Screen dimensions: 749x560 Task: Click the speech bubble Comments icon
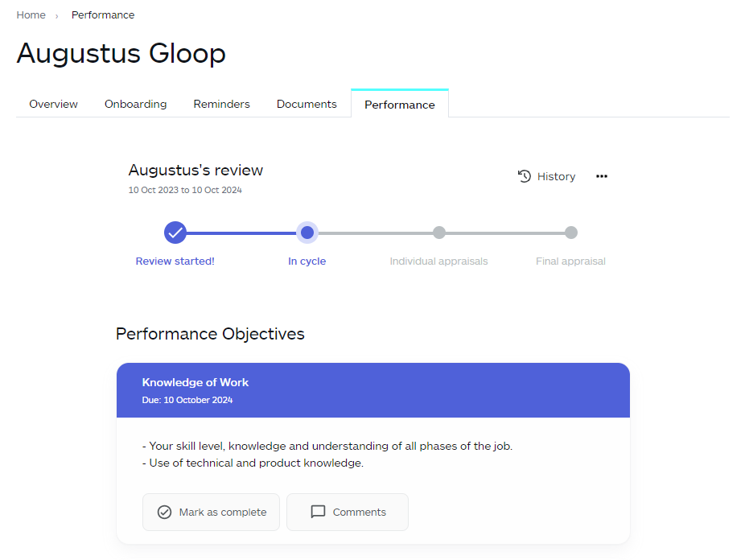(318, 512)
